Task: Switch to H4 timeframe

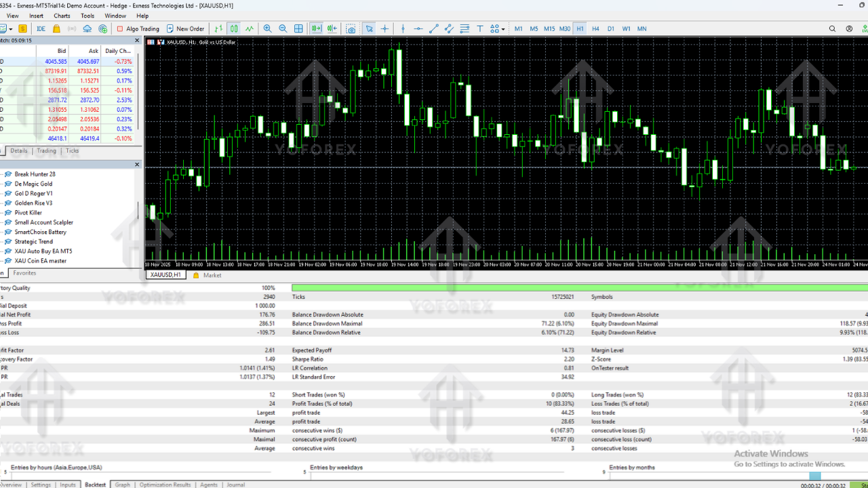Action: pyautogui.click(x=595, y=29)
